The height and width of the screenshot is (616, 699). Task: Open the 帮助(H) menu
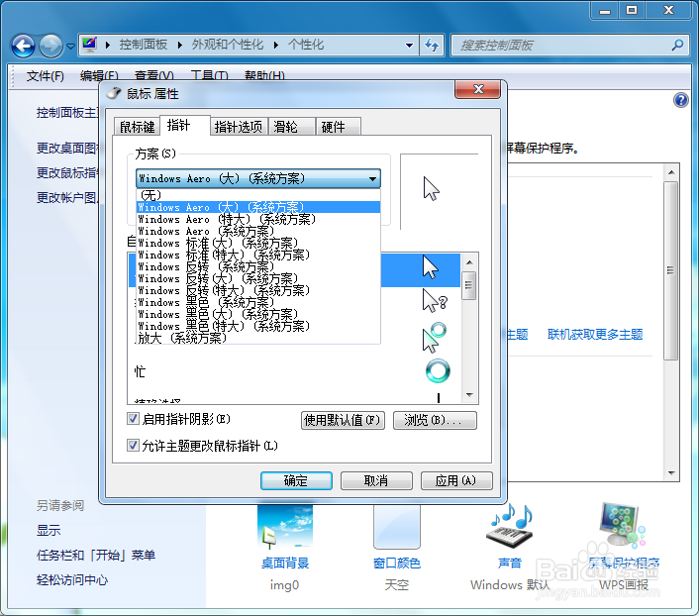point(264,76)
